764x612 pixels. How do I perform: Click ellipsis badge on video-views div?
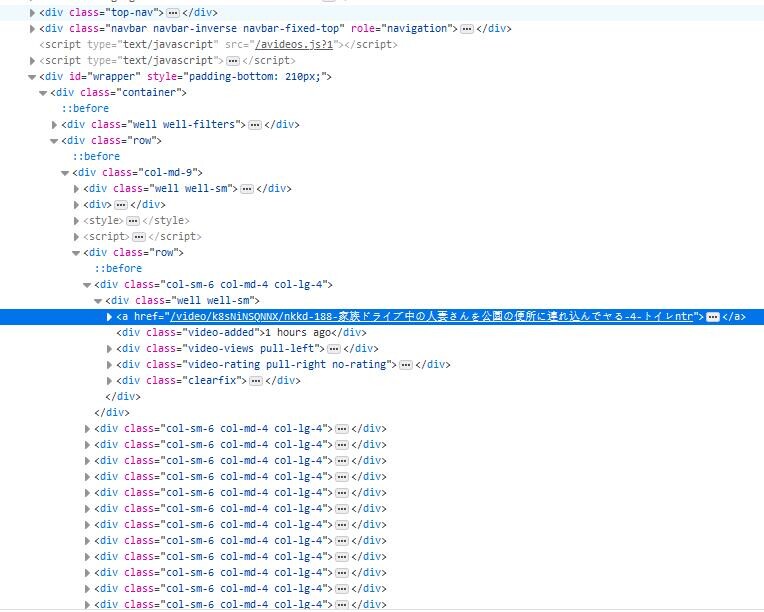pyautogui.click(x=333, y=348)
